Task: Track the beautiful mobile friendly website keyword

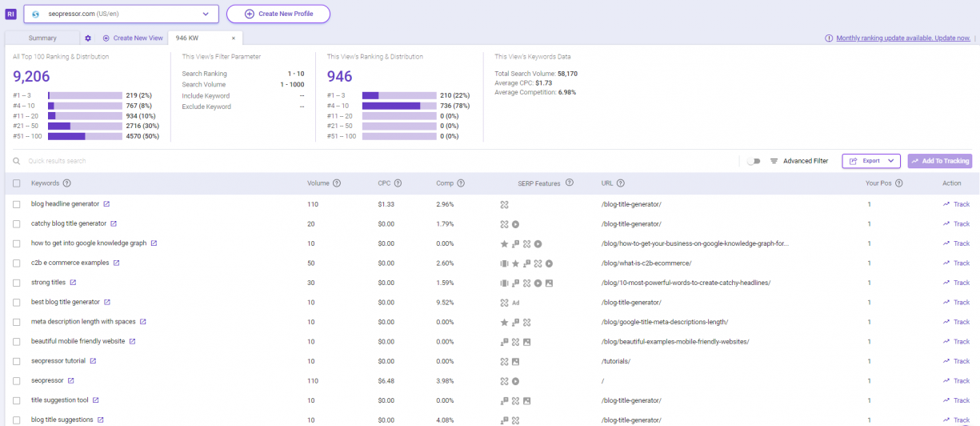Action: [x=956, y=341]
